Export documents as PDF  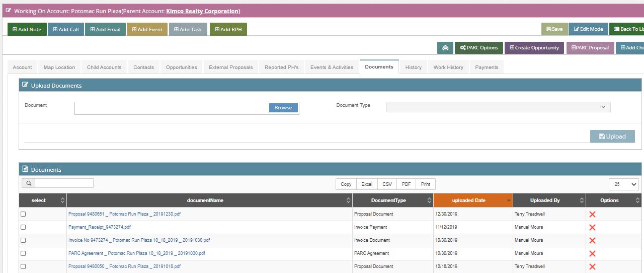(x=407, y=184)
